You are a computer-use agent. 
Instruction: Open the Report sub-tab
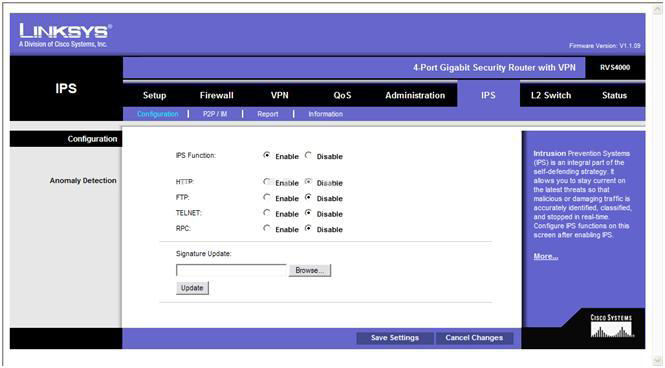268,114
